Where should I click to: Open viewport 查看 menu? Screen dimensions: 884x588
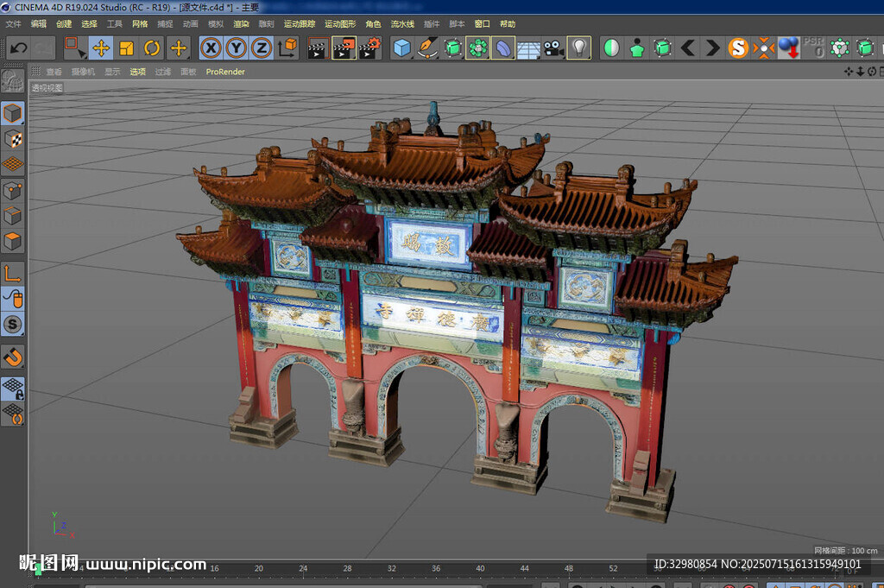tap(54, 72)
